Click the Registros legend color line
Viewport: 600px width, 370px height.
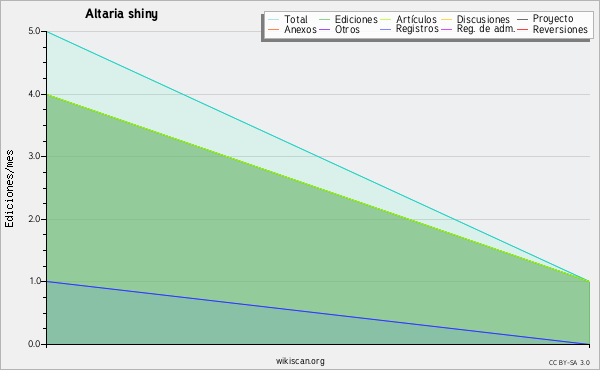385,29
